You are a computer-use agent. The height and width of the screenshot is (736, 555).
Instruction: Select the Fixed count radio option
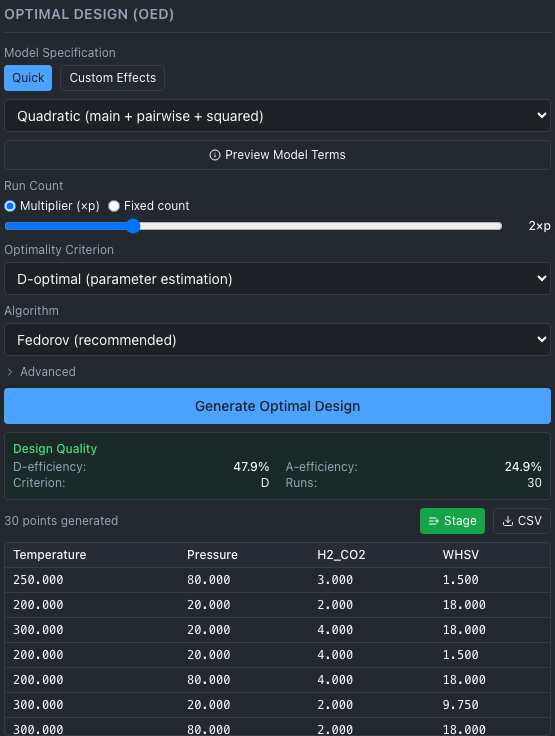[x=114, y=206]
